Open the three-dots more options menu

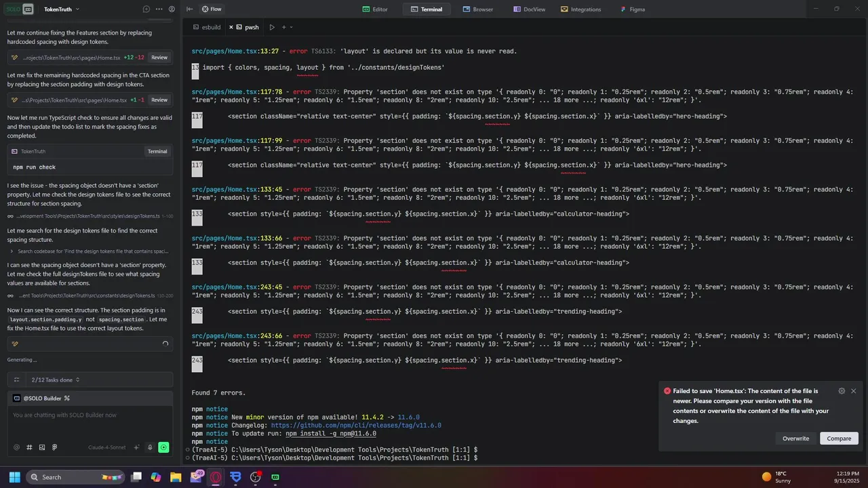point(159,9)
